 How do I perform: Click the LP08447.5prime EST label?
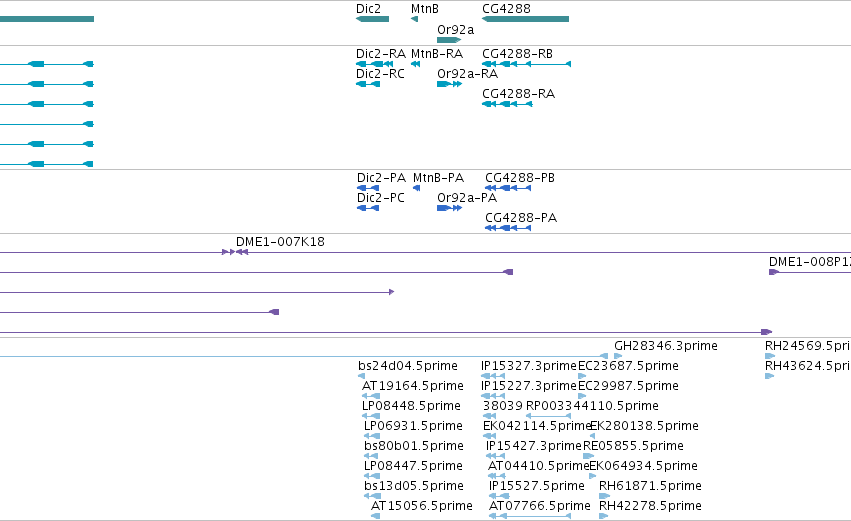click(413, 466)
